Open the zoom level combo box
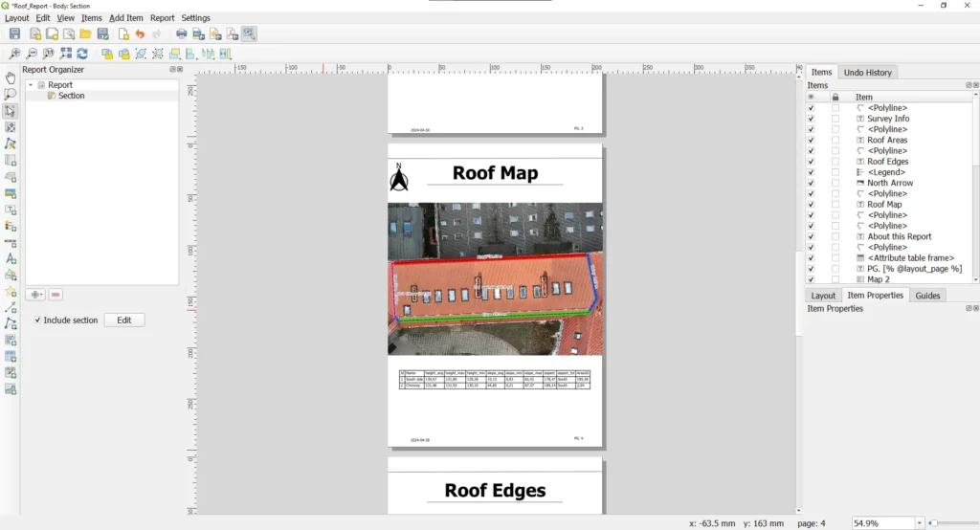The height and width of the screenshot is (530, 980). tap(919, 523)
